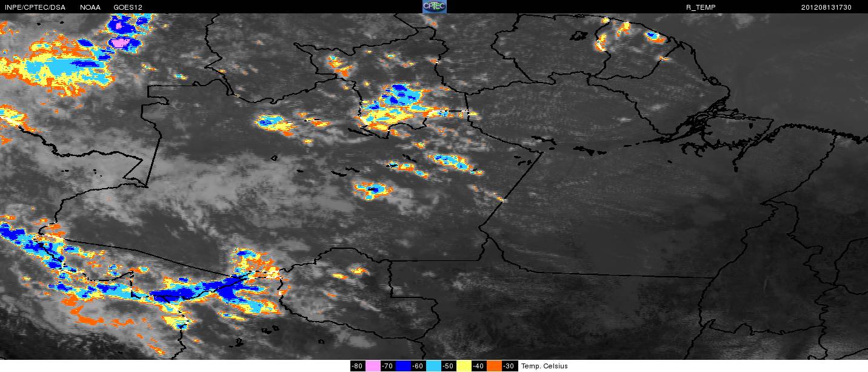Click the R_TEMP product label

701,7
